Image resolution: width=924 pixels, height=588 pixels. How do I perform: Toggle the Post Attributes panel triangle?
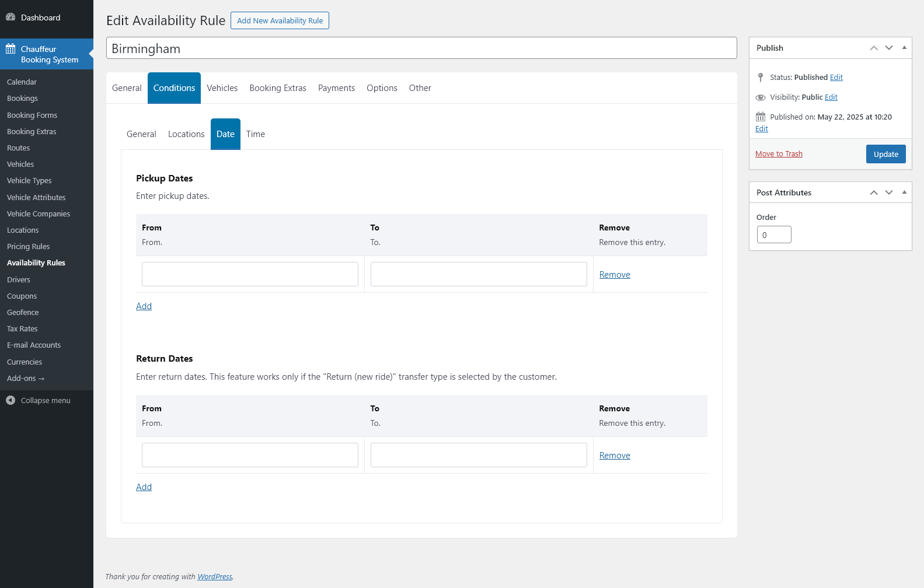pyautogui.click(x=904, y=192)
